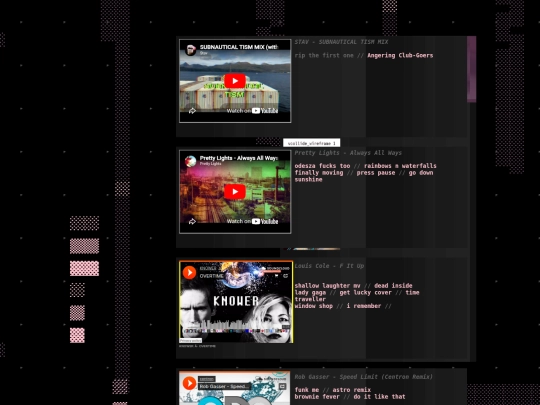Click the purple scrollbar thumb of the list

[471, 69]
